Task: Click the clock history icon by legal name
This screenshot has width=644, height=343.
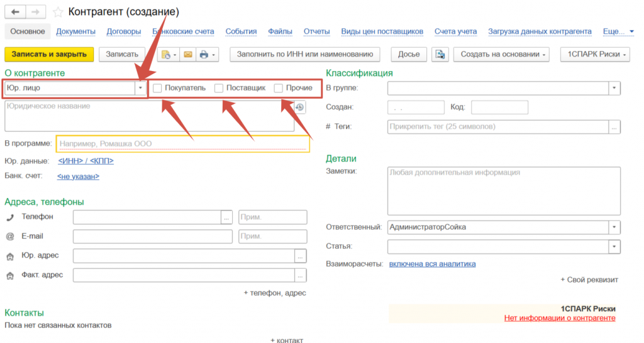Action: (300, 107)
